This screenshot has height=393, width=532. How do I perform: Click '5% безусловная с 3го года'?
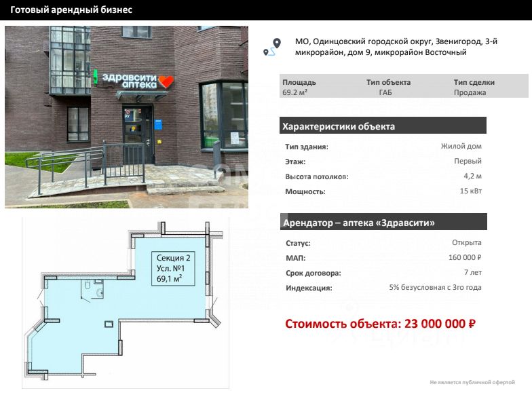point(436,288)
